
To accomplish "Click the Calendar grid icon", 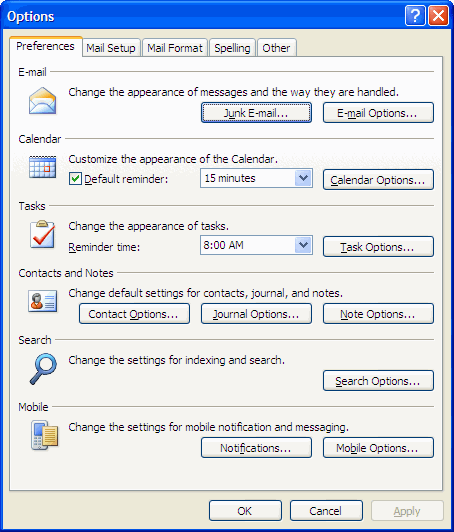I will [x=42, y=167].
